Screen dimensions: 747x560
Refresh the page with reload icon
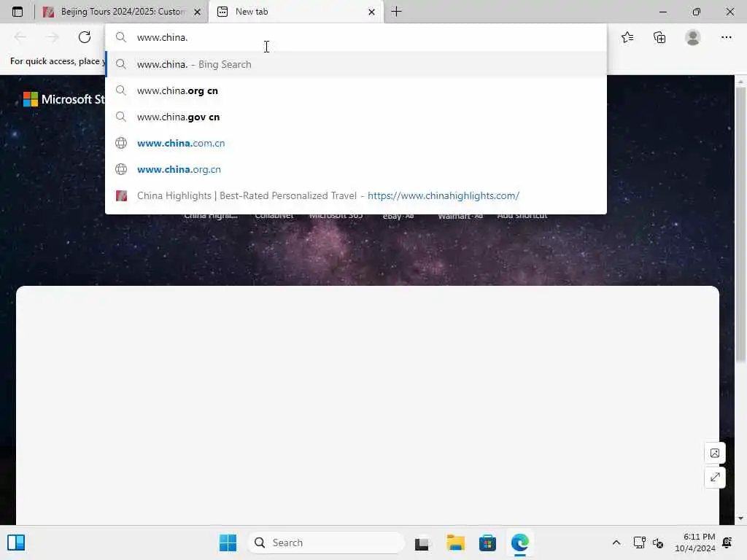click(x=85, y=37)
